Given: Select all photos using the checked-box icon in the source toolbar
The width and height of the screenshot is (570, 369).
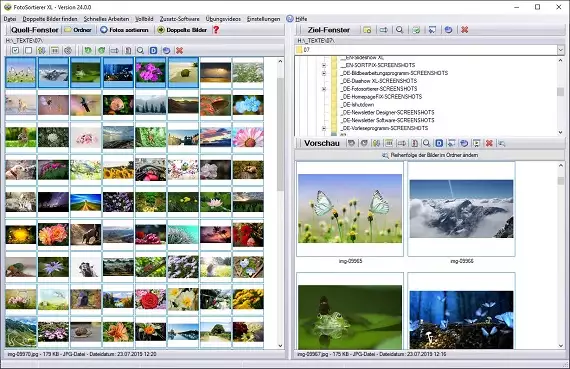Looking at the screenshot, I should pos(15,51).
